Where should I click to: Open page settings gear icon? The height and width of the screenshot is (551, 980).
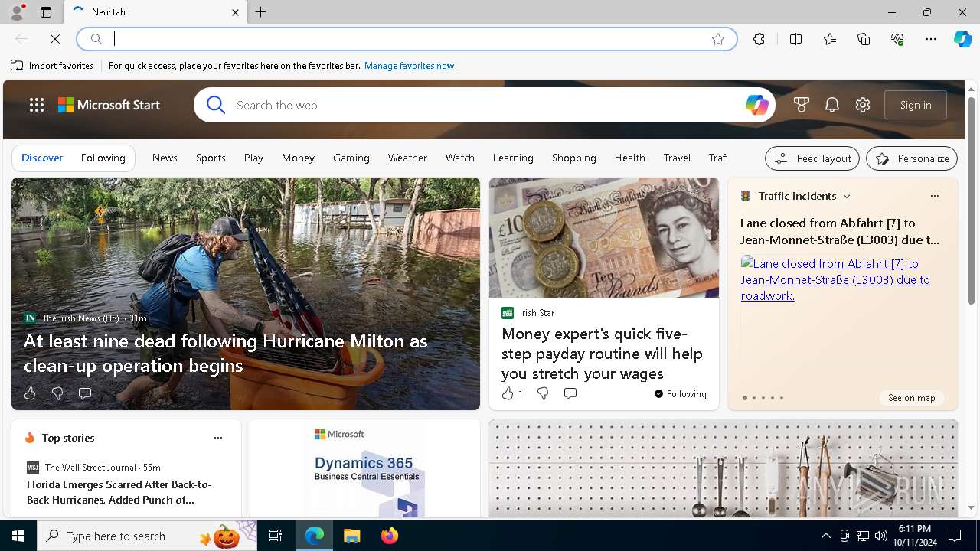click(x=863, y=105)
